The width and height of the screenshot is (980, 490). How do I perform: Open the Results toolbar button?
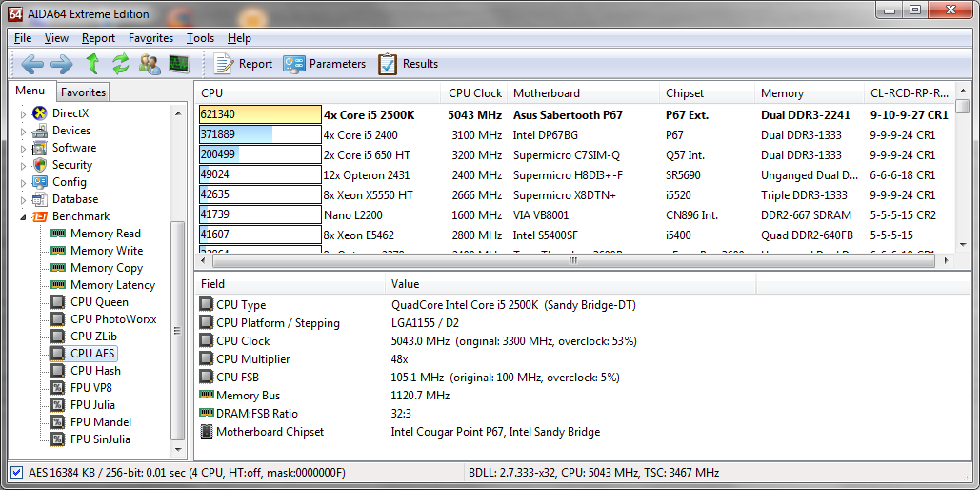409,64
